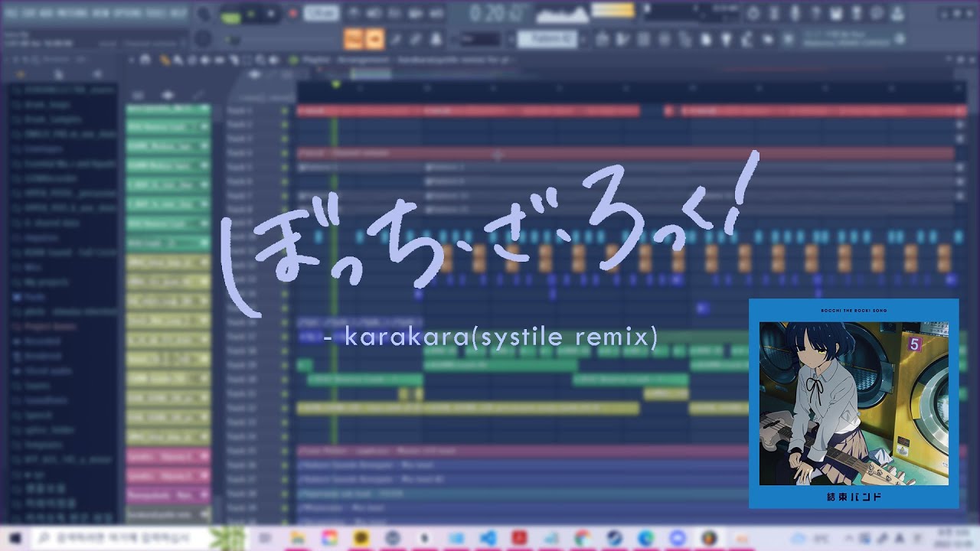Toggle the second orange toolbar button
The image size is (980, 551).
(x=374, y=39)
